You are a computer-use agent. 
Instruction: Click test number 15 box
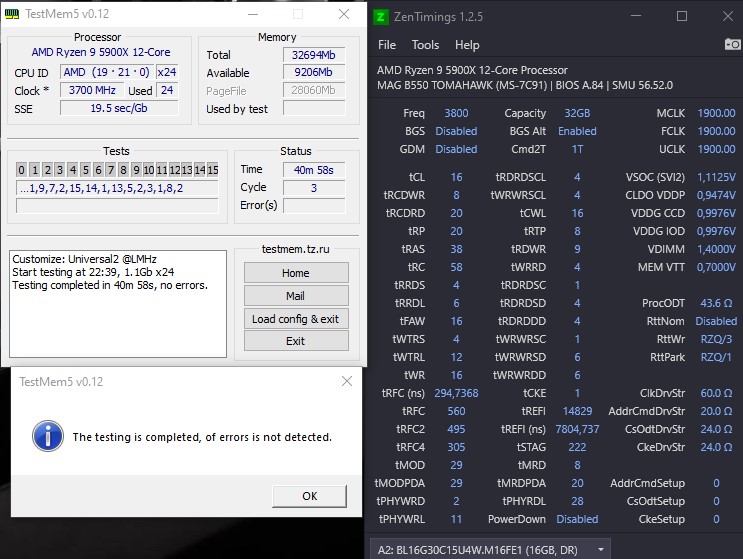pyautogui.click(x=213, y=170)
